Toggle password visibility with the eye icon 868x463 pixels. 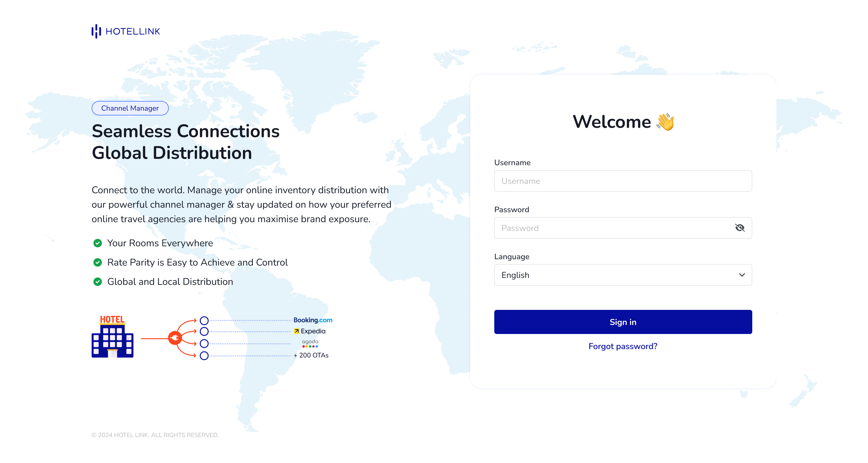(739, 228)
